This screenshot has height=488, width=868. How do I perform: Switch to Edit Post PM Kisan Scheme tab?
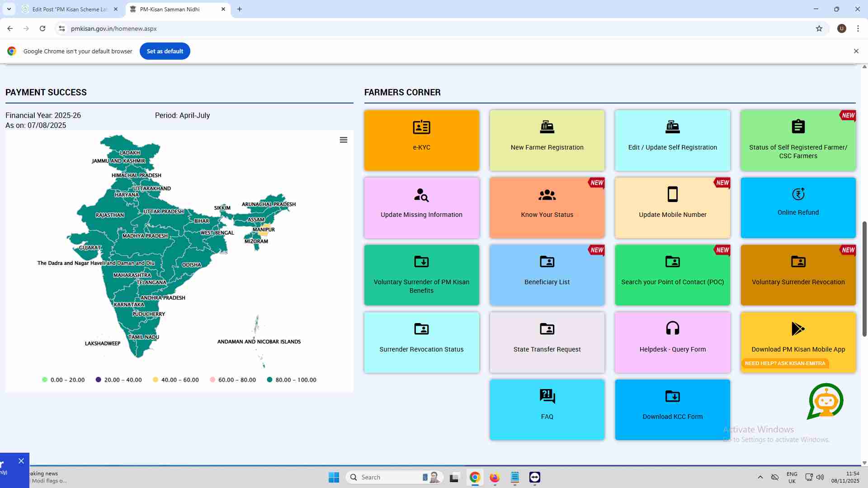pos(70,9)
